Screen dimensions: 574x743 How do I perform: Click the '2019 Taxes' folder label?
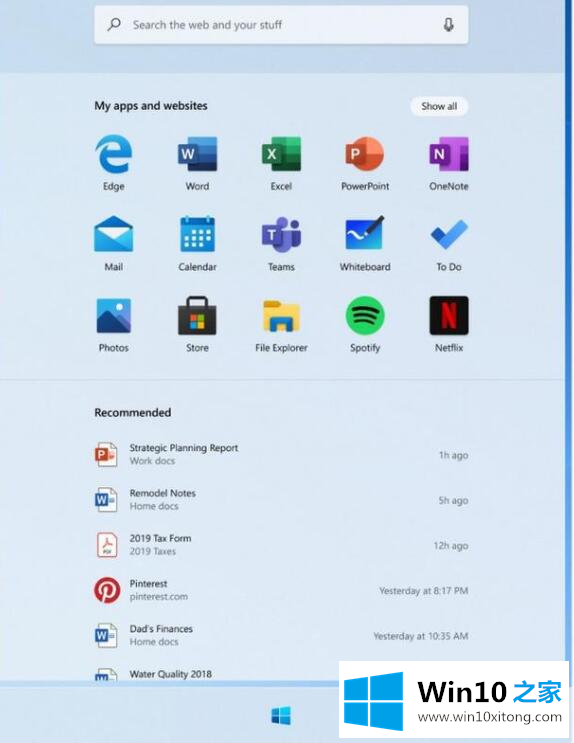click(x=153, y=551)
